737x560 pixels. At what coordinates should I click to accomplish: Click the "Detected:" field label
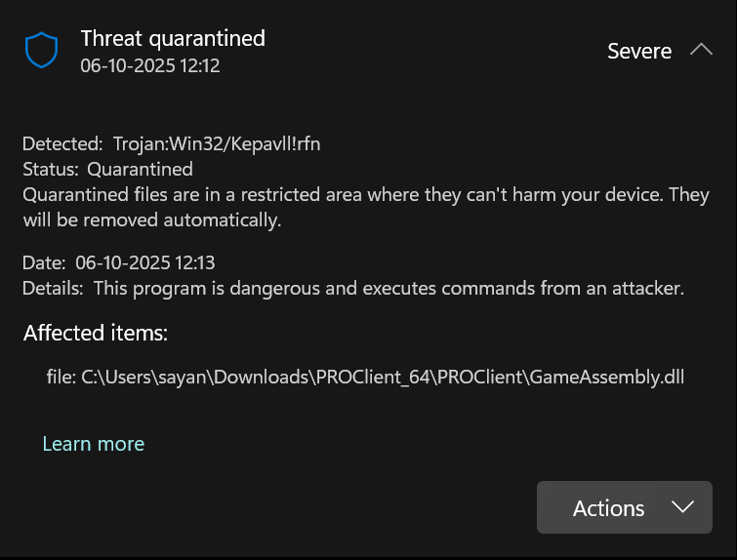coord(62,143)
